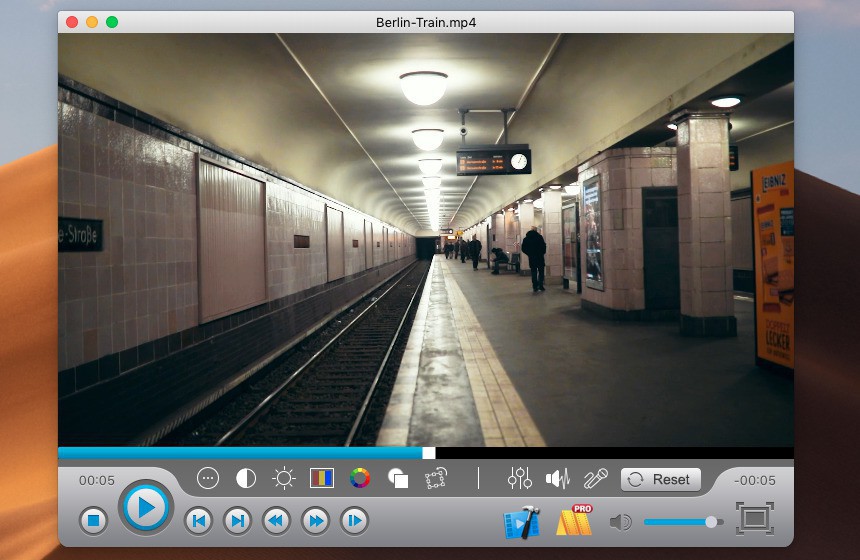
Task: Rewind the video
Action: pyautogui.click(x=276, y=520)
